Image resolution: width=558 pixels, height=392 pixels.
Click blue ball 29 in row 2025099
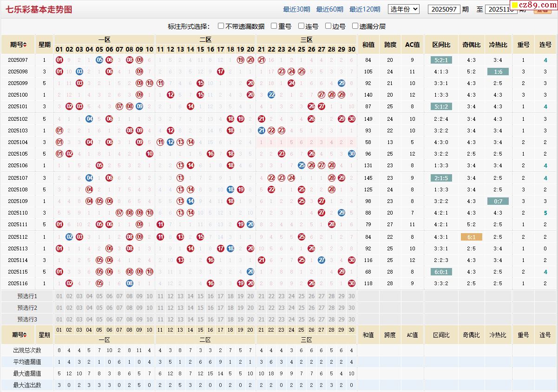341,83
